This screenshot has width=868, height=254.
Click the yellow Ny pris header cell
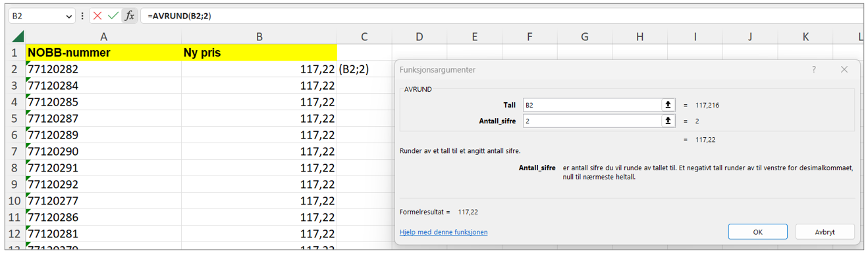point(259,53)
